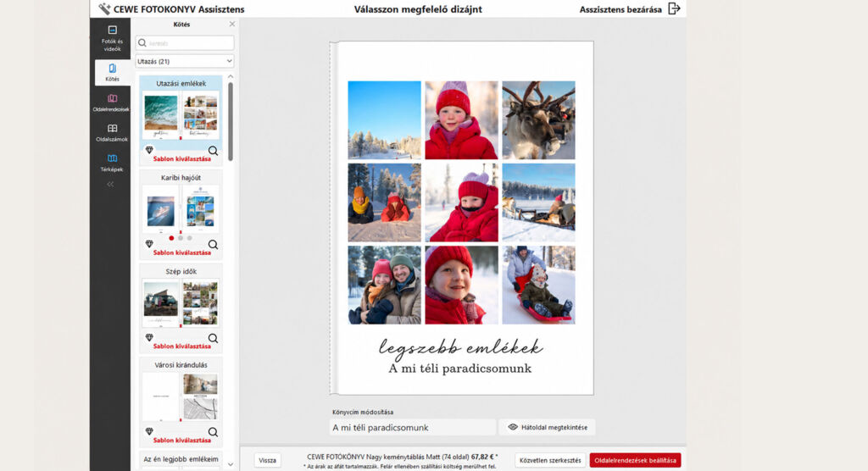This screenshot has width=868, height=471.
Task: Click the template list scroll-down arrow
Action: click(x=231, y=464)
